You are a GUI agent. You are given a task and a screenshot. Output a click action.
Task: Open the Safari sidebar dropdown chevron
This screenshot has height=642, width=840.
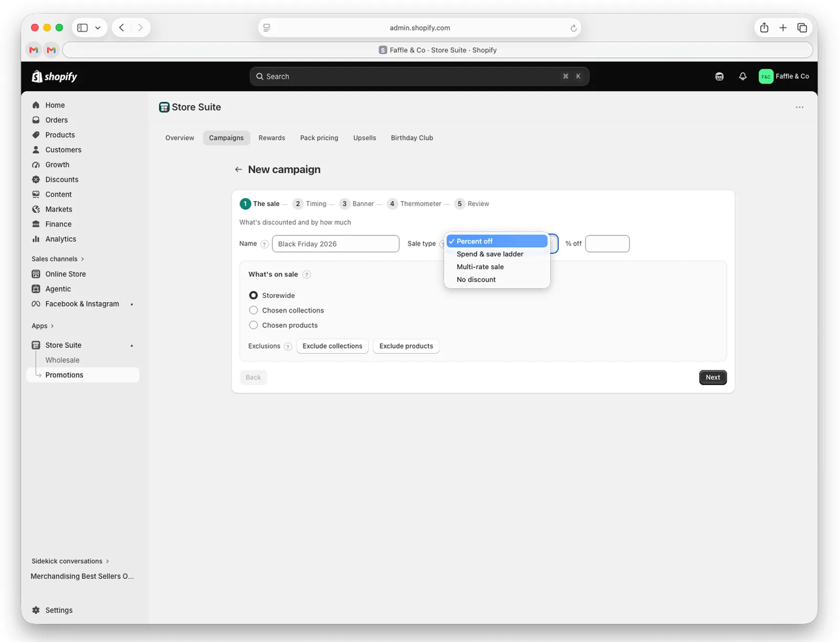[98, 28]
